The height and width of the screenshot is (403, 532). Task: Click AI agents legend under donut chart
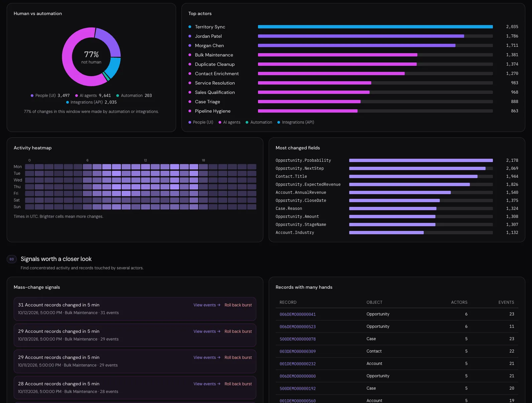click(93, 96)
